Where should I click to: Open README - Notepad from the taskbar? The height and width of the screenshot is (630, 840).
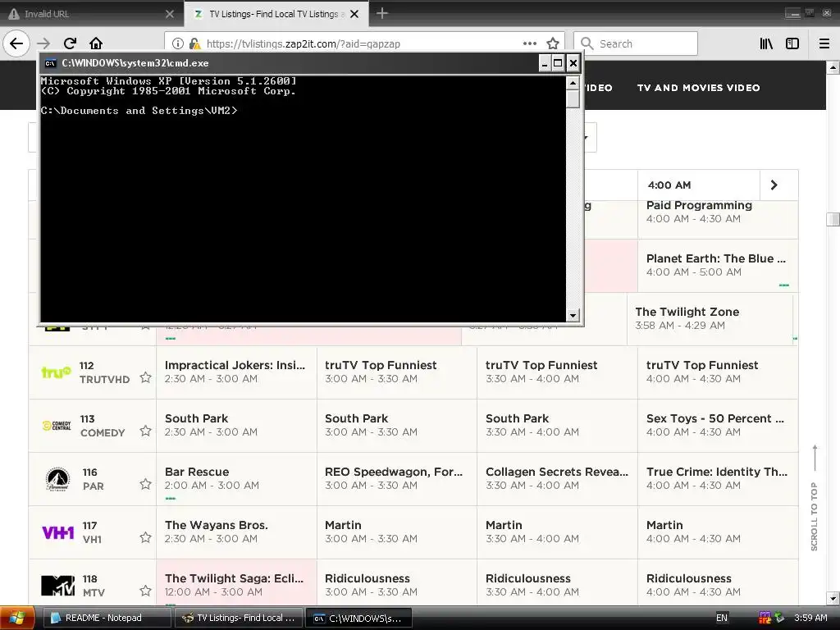coord(106,618)
